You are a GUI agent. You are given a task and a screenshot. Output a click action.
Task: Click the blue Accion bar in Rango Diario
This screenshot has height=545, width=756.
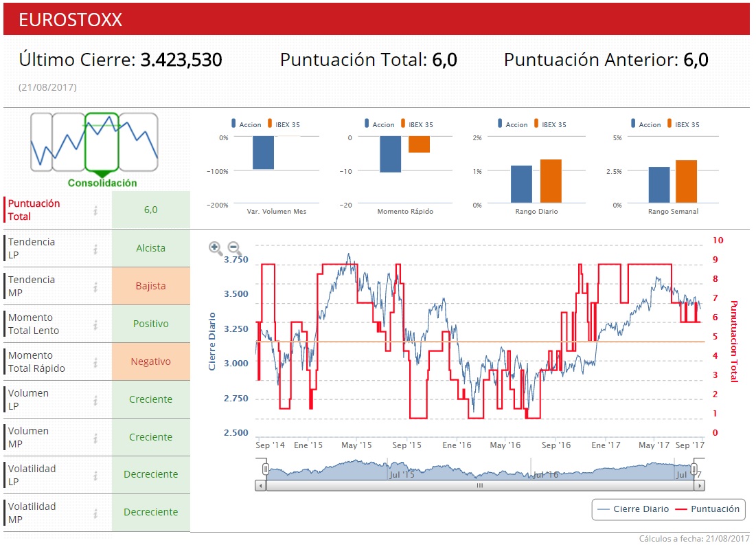pos(521,184)
